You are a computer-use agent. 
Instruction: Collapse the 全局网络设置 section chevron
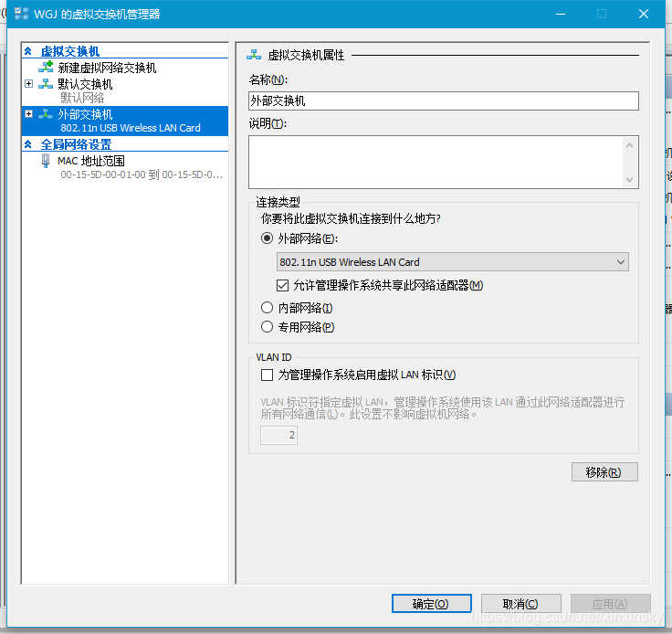(28, 144)
